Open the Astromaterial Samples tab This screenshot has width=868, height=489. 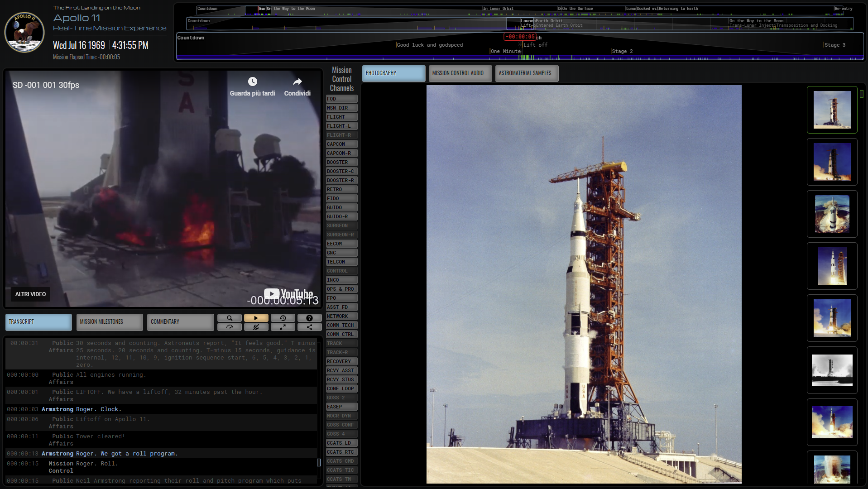[x=526, y=73]
